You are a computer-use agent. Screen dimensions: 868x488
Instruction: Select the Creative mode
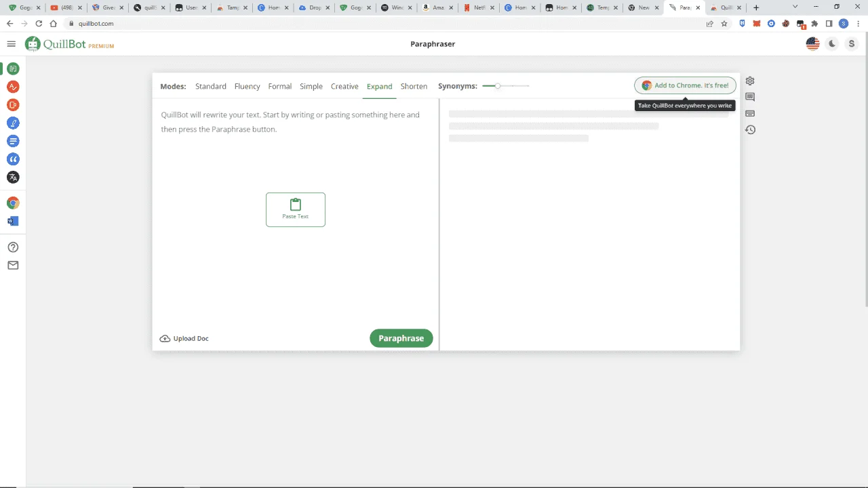(x=344, y=86)
